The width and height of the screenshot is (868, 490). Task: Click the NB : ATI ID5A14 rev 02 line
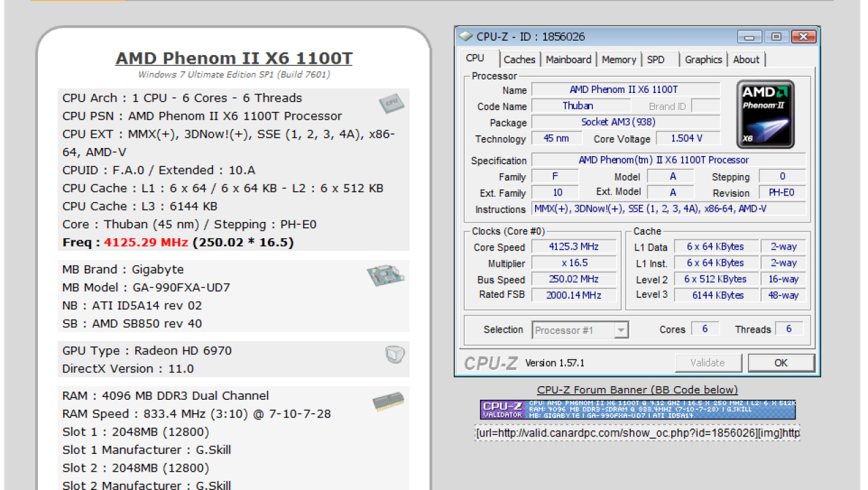point(132,306)
